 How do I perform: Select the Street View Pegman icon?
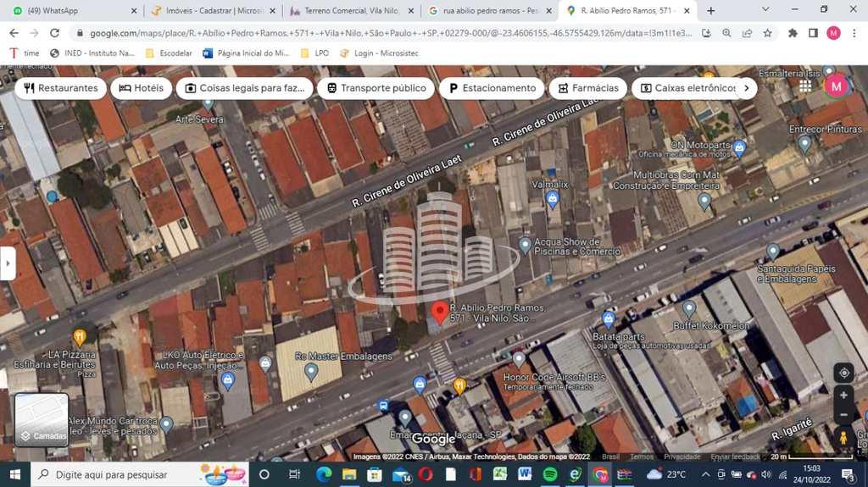click(843, 438)
